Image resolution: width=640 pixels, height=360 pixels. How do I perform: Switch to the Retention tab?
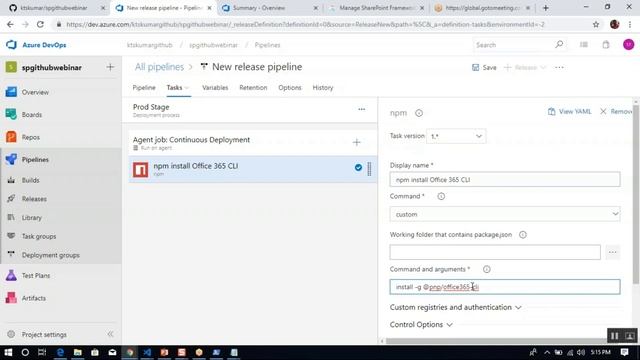point(253,88)
